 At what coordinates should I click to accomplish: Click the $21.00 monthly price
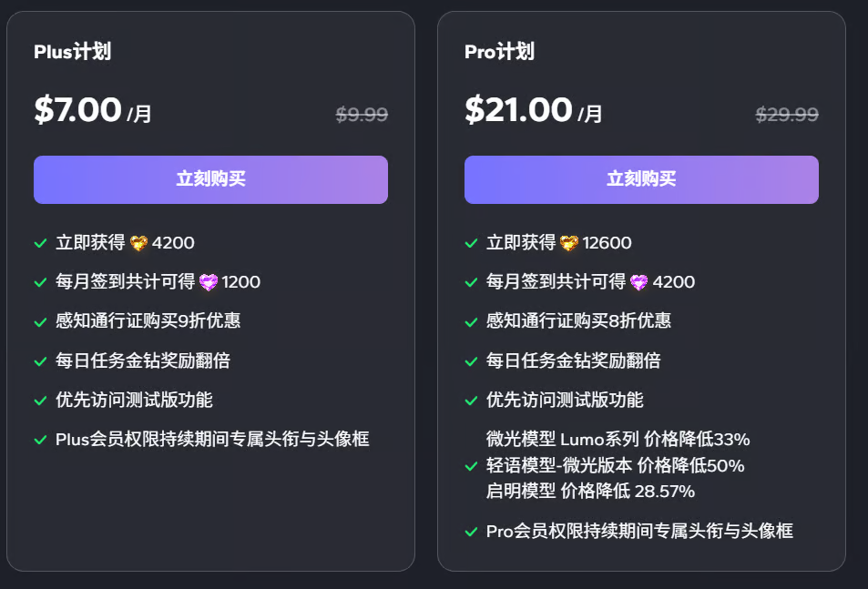click(519, 110)
